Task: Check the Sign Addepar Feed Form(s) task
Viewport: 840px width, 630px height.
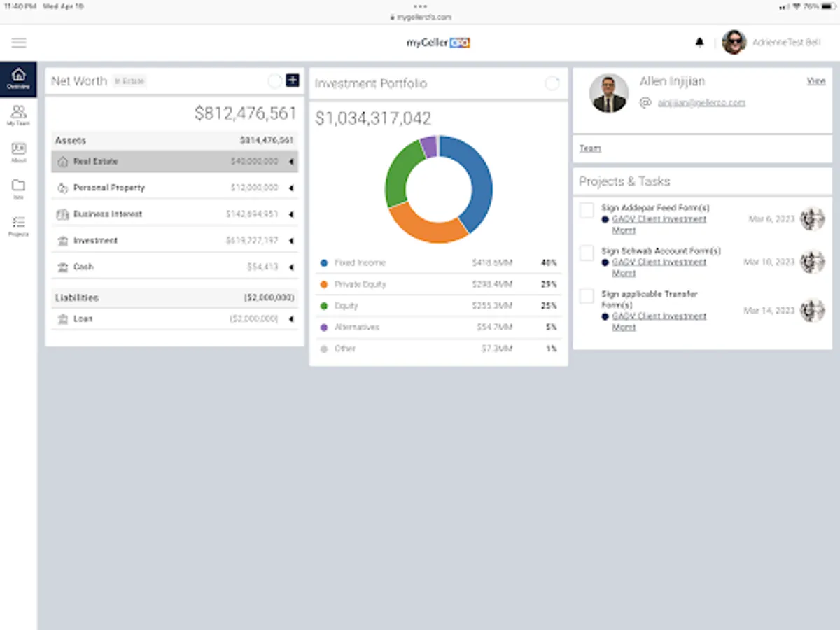Action: 587,209
